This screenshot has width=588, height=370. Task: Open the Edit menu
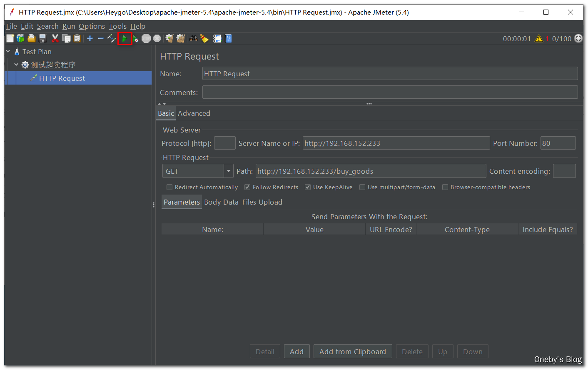(x=27, y=26)
